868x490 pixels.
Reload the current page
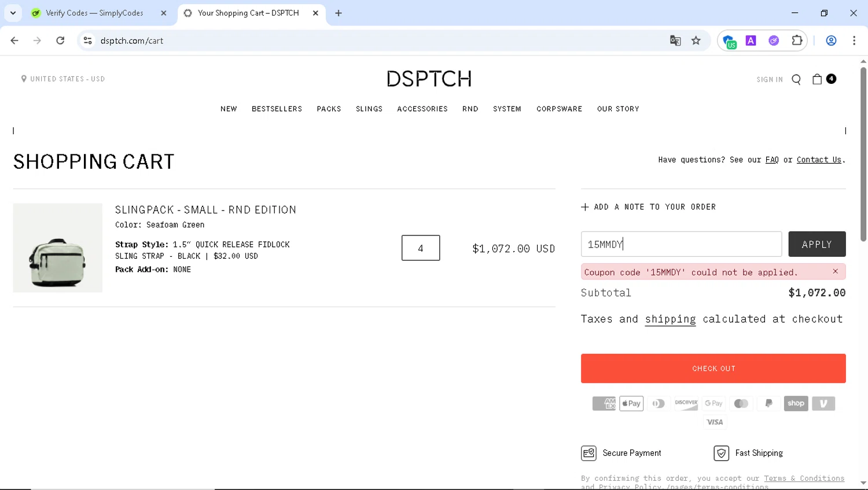point(60,40)
